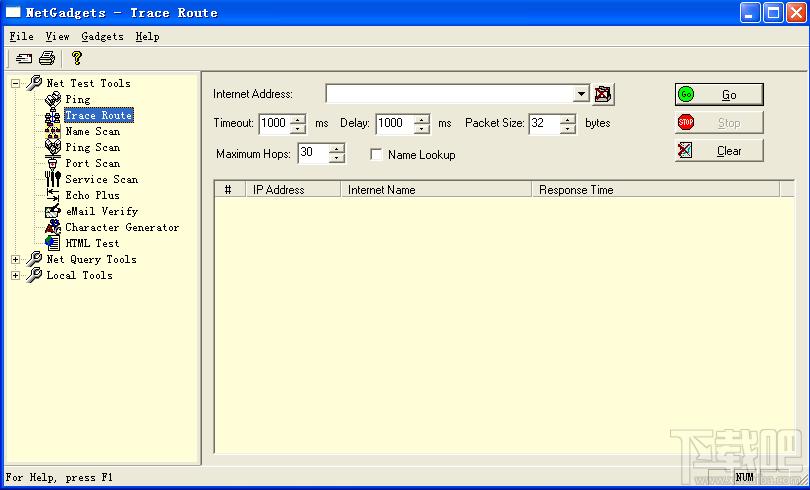Click the Ping Scan icon
Viewport: 810px width, 490px height.
(x=53, y=147)
